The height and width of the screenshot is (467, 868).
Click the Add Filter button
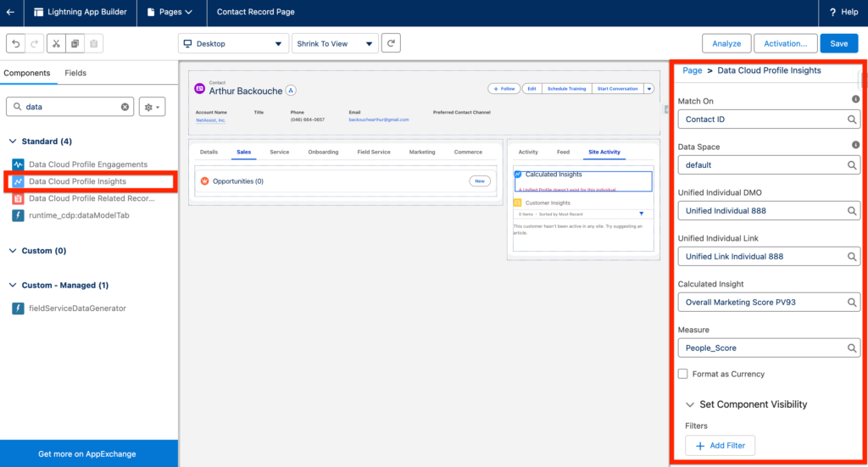coord(720,446)
